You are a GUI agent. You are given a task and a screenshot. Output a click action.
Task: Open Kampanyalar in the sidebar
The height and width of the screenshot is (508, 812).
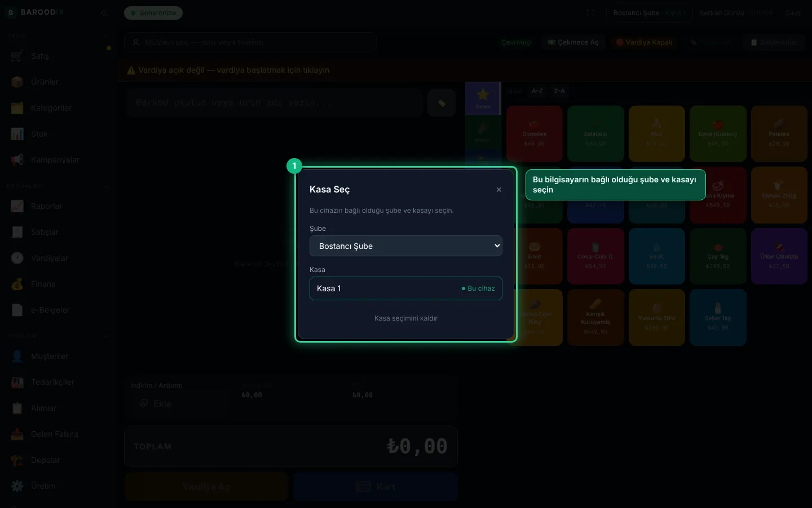tap(59, 160)
